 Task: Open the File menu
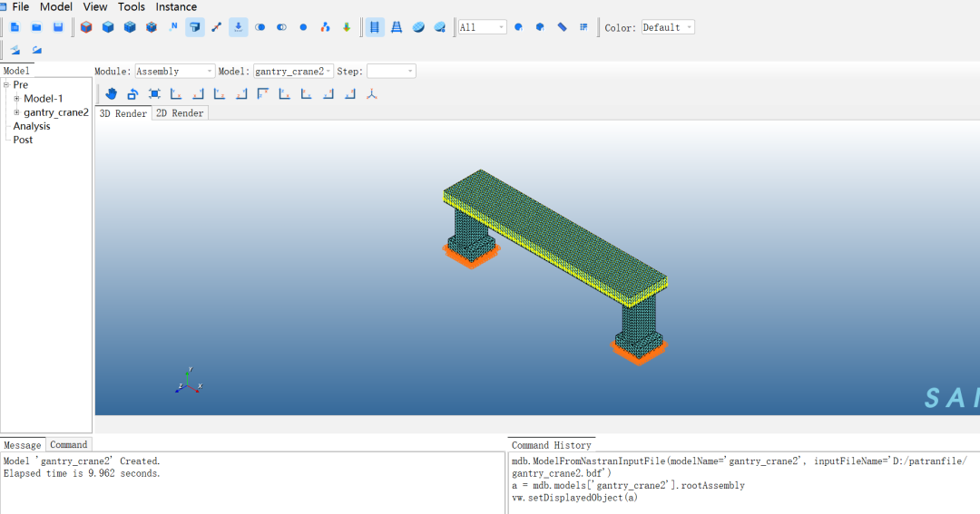tap(21, 7)
